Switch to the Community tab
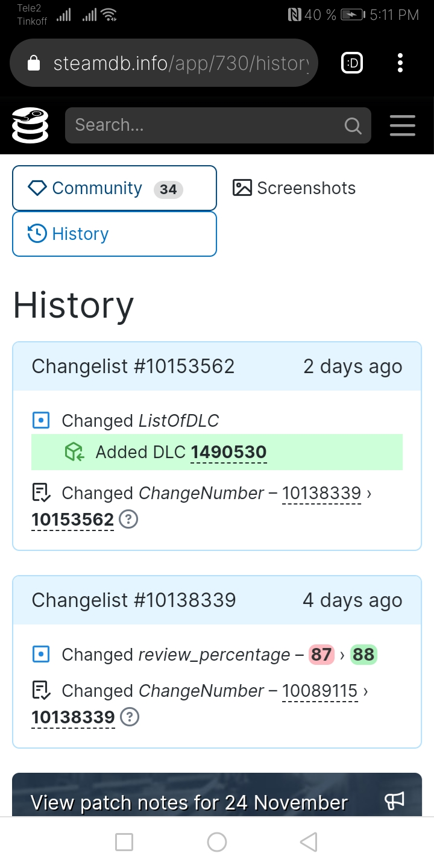Screen dimensions: 434x868 (115, 188)
